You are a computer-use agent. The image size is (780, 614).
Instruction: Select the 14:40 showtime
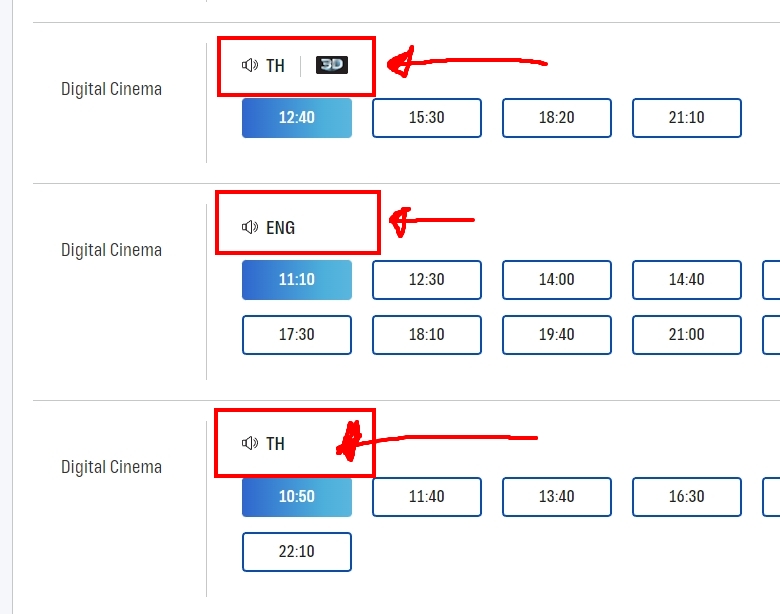686,280
